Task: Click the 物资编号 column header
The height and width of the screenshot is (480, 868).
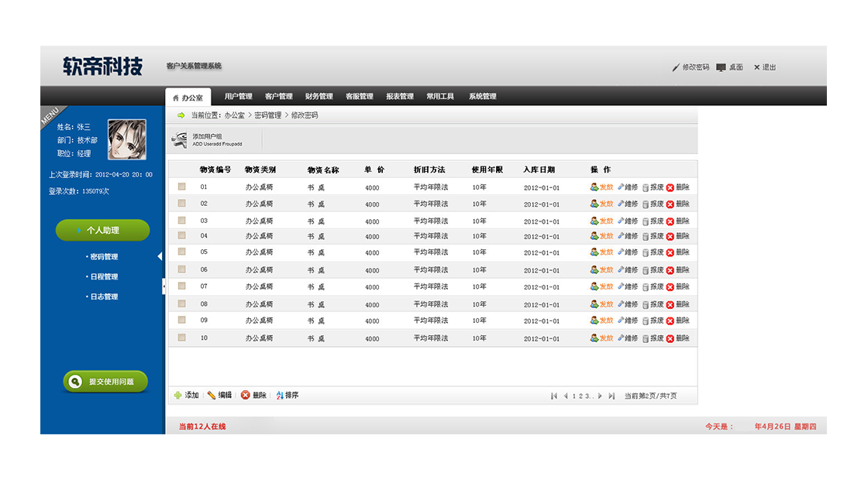Action: [215, 170]
